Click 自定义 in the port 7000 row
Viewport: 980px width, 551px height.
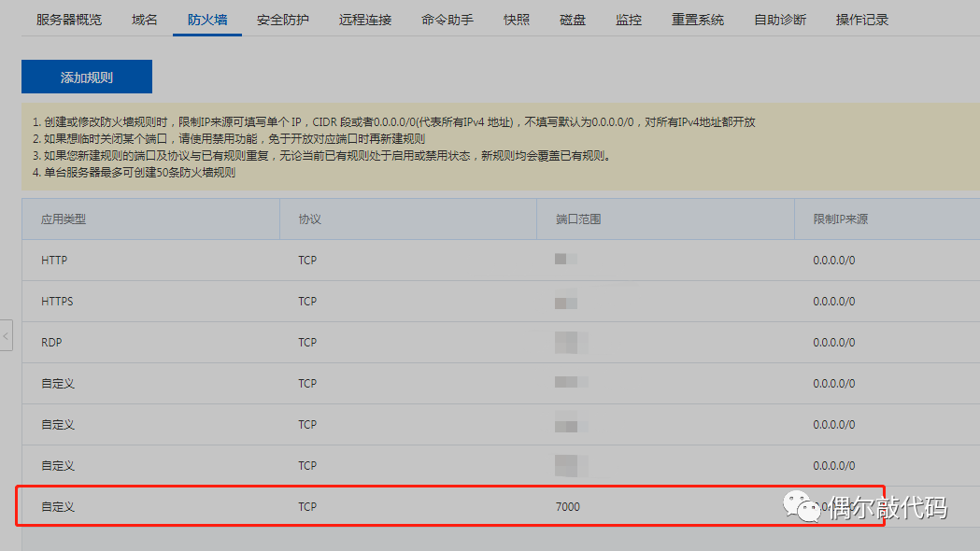[x=58, y=507]
